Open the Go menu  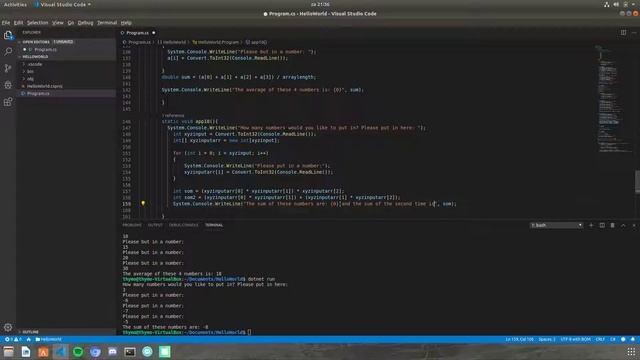pos(71,23)
